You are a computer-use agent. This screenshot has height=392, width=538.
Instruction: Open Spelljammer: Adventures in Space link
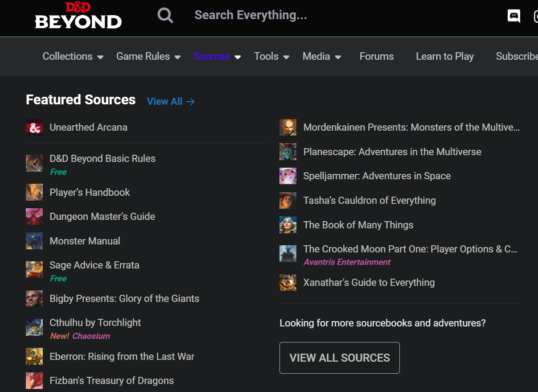pyautogui.click(x=377, y=176)
